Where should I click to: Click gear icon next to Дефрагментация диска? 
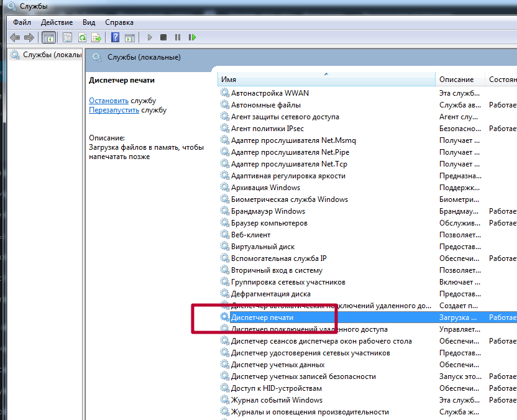(x=225, y=294)
